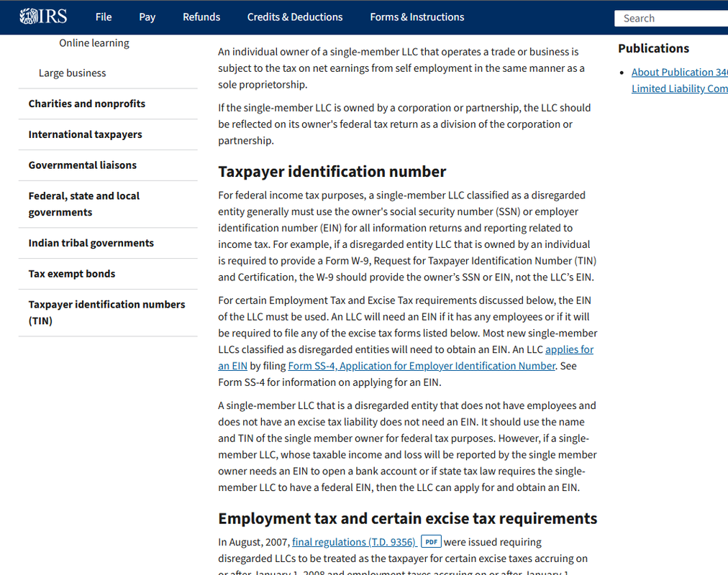
Task: Select Governmental liaisons sidebar item
Action: (83, 165)
